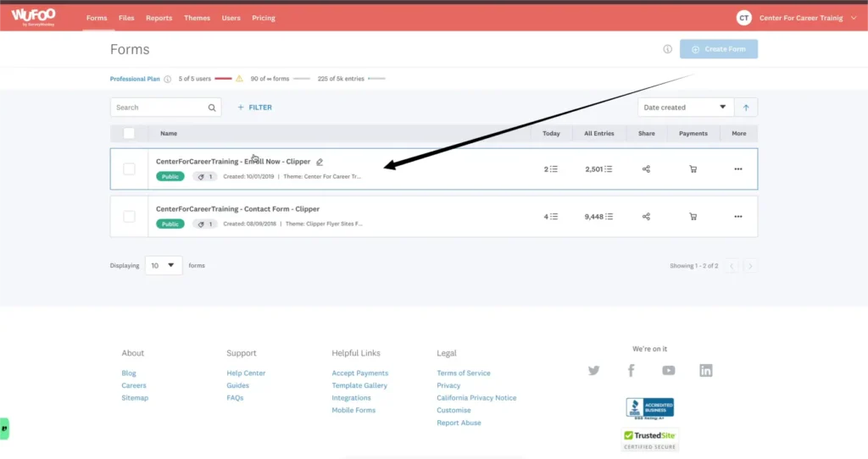The width and height of the screenshot is (868, 459).
Task: Select the Enroll Now form checkbox
Action: 129,169
